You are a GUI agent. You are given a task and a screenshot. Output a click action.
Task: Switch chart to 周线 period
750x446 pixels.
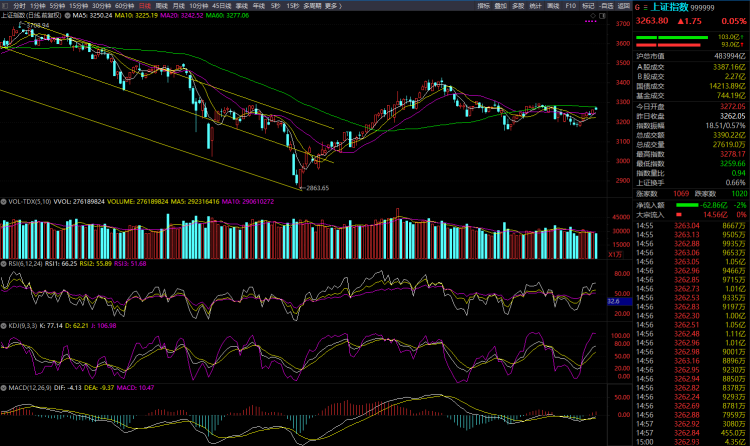point(163,6)
